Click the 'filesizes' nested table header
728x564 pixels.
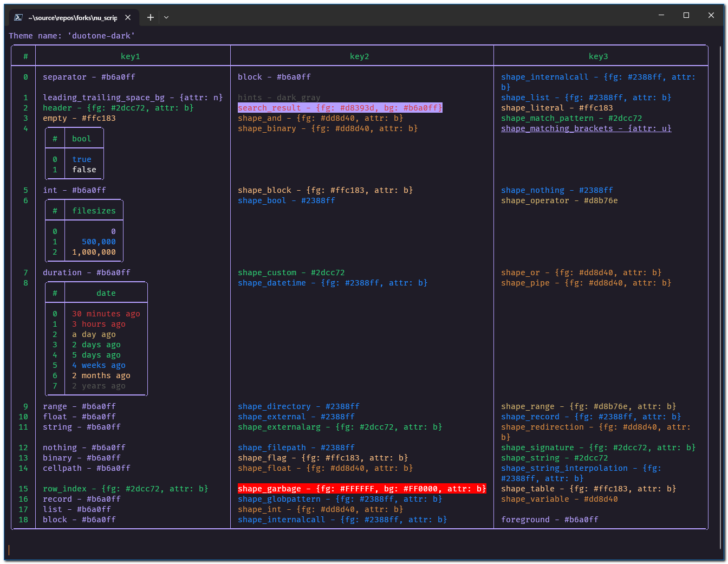tap(94, 211)
